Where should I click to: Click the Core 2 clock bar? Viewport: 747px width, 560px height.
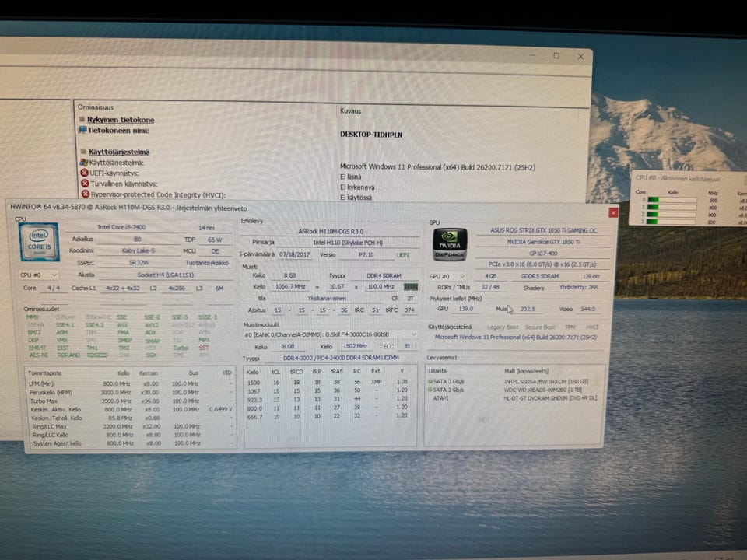pos(672,215)
